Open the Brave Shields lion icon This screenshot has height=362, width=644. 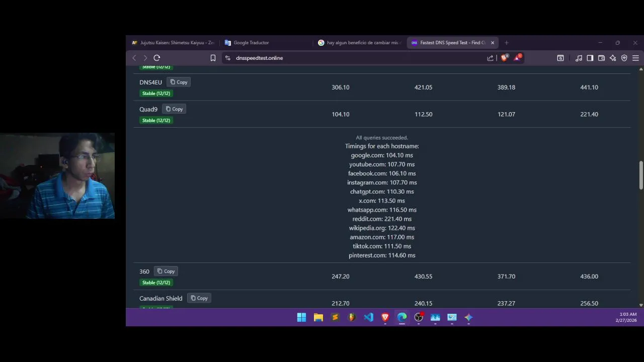pyautogui.click(x=504, y=58)
